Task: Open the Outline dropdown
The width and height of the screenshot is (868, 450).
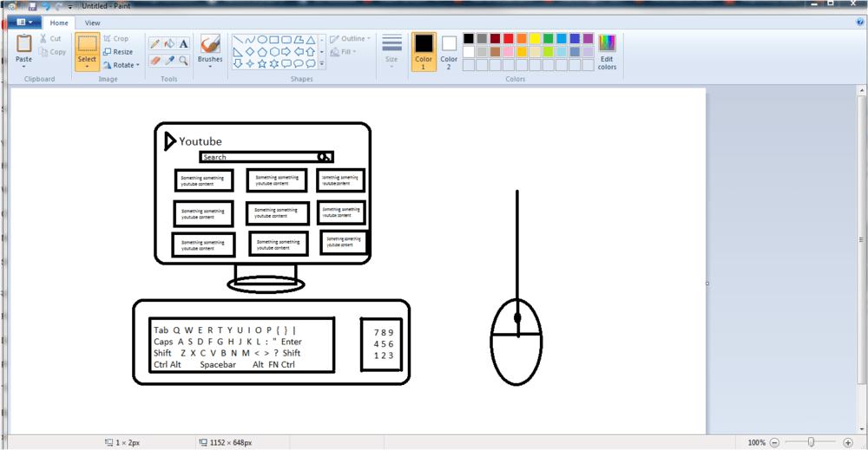Action: click(351, 39)
